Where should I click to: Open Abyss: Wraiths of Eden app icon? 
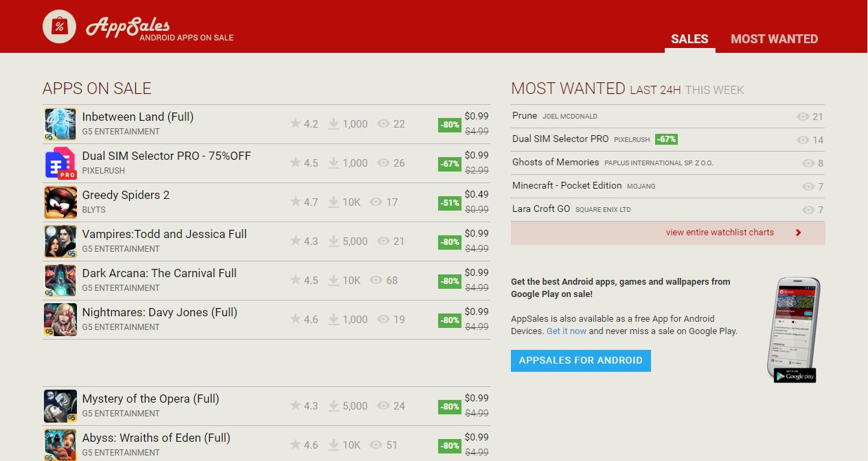pos(60,445)
